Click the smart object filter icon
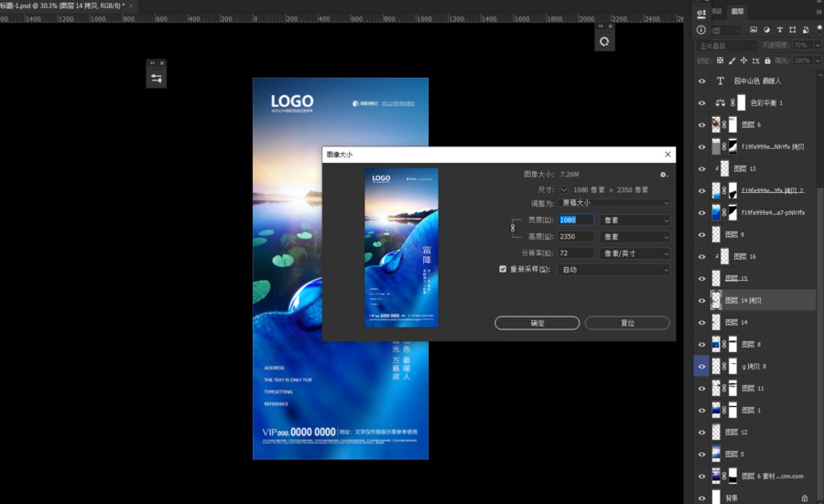The width and height of the screenshot is (824, 504). 806,30
